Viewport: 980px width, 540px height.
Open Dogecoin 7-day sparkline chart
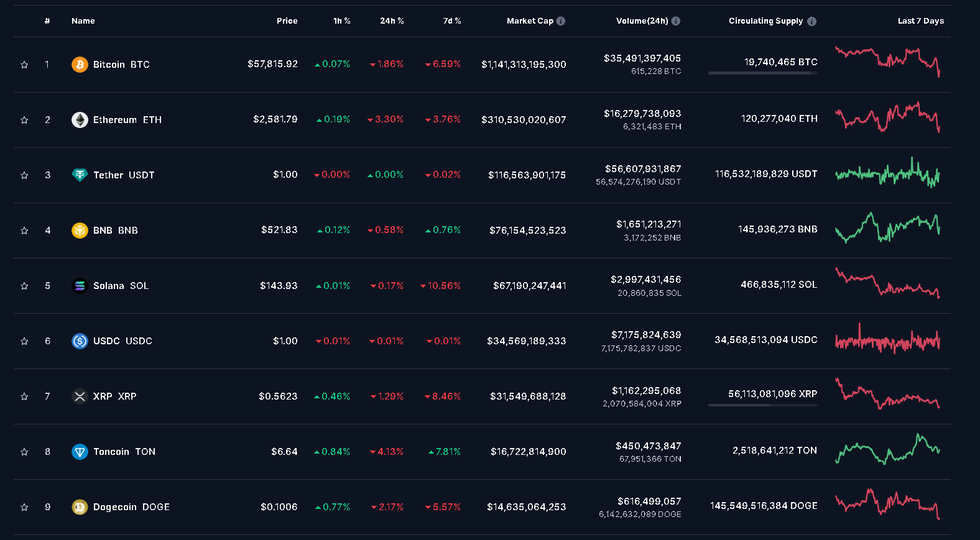pos(887,504)
